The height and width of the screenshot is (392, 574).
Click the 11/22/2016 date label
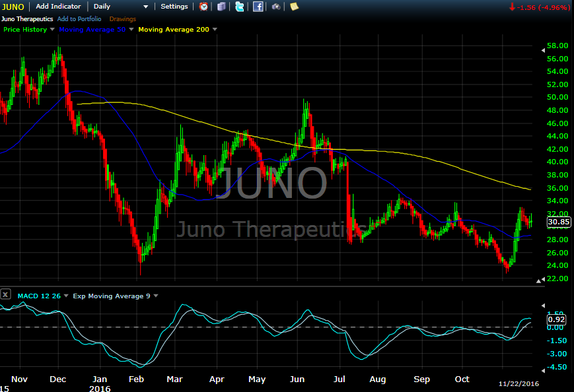pyautogui.click(x=519, y=383)
